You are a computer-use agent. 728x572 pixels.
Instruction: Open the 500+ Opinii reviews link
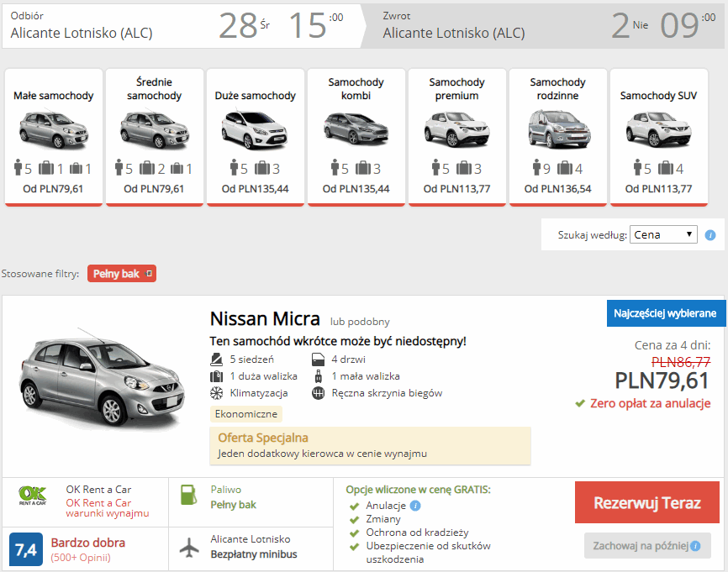[80, 557]
